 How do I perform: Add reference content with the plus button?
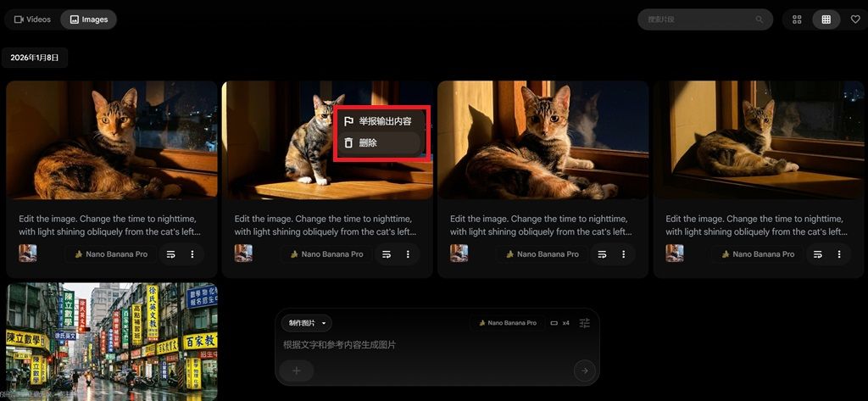[x=296, y=370]
